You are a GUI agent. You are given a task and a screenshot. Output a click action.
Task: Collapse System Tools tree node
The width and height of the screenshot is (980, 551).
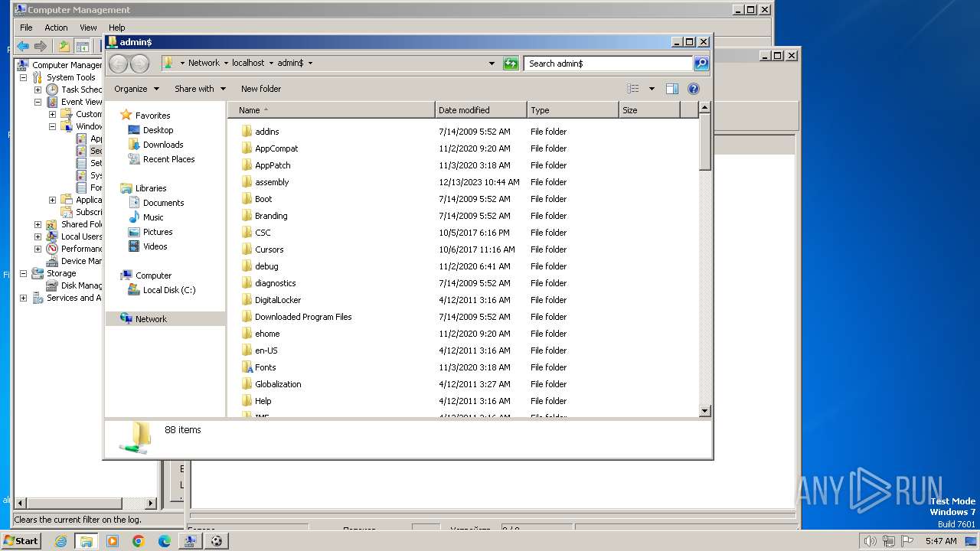pyautogui.click(x=23, y=77)
